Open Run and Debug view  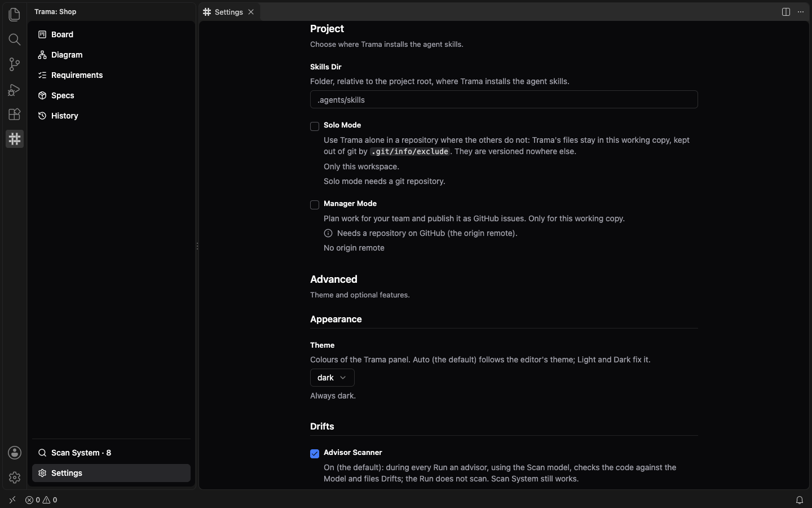click(x=15, y=89)
